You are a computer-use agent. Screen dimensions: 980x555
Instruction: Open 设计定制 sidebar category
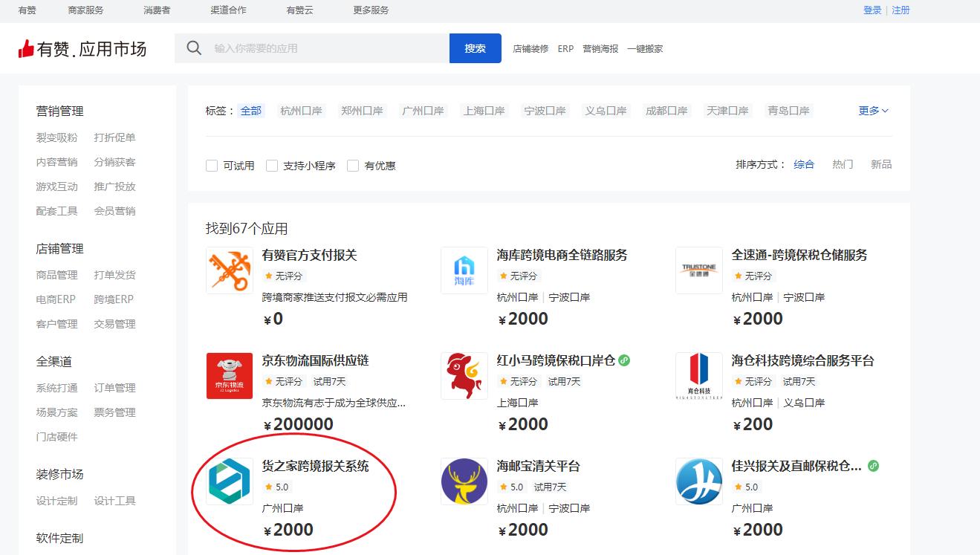pos(56,501)
